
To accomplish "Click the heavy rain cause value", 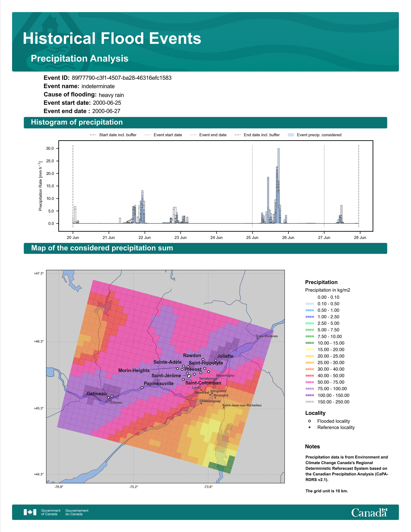I will [111, 95].
